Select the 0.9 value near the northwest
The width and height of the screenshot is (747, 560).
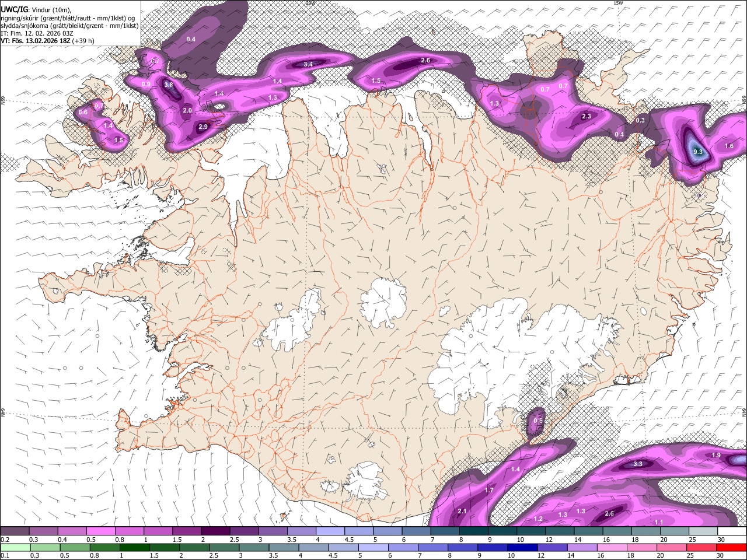(x=146, y=85)
